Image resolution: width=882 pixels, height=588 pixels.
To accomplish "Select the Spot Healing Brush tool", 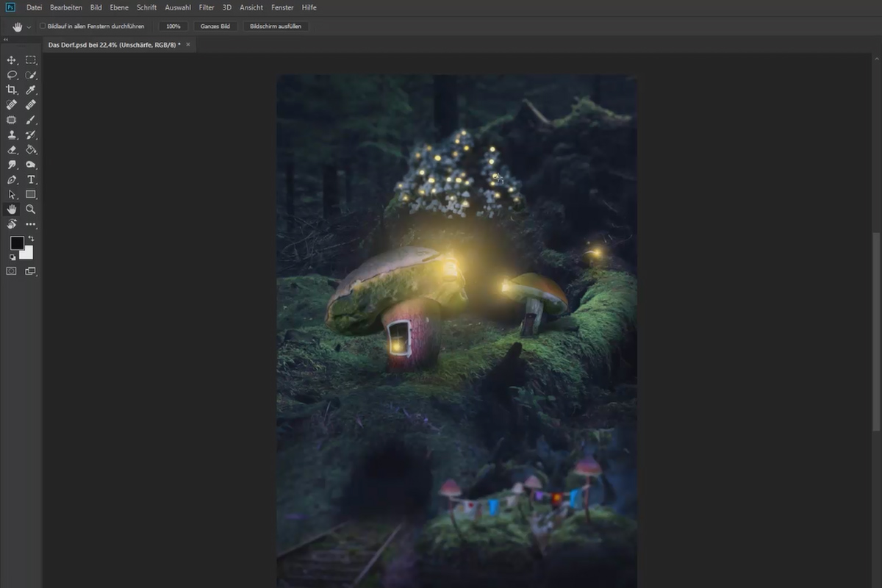I will pos(12,105).
